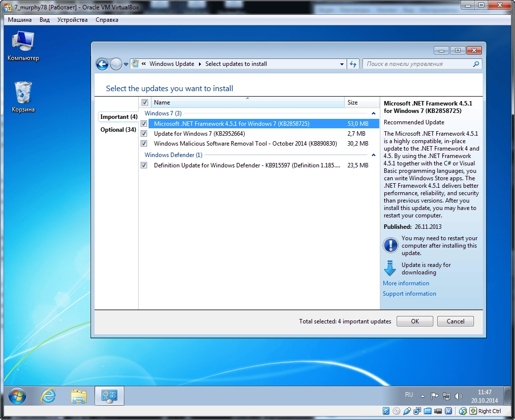
Task: Click the Action Center flag tray icon
Action: click(435, 396)
